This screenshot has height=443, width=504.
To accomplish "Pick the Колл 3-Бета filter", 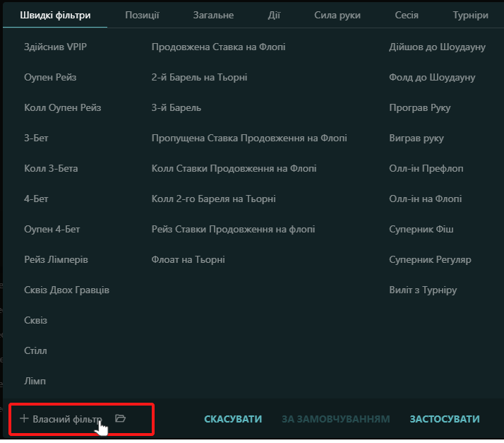I will 51,169.
